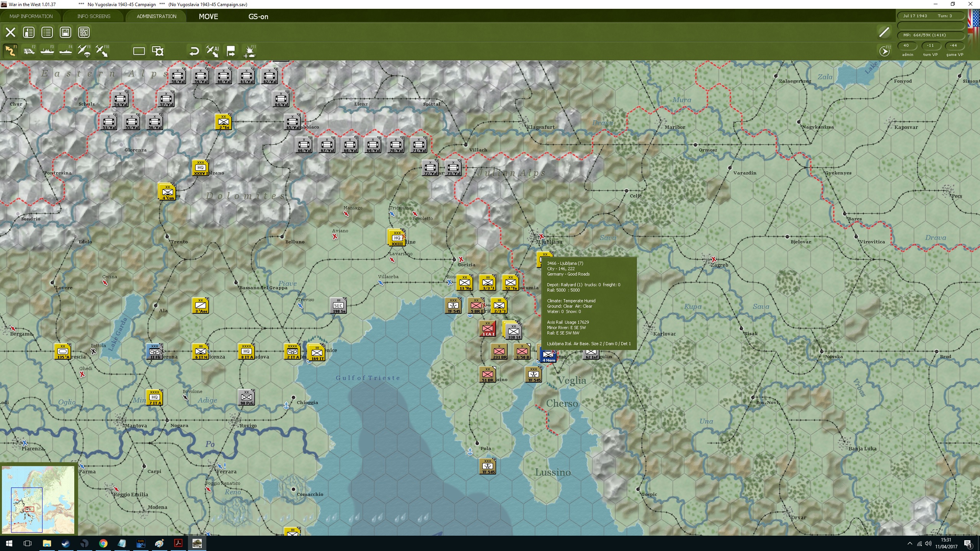The image size is (980, 551).
Task: Toggle the pencil button at top right
Action: tap(884, 32)
